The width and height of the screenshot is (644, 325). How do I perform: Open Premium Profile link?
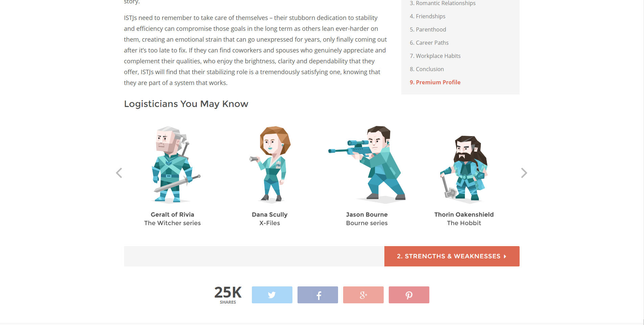click(x=435, y=82)
